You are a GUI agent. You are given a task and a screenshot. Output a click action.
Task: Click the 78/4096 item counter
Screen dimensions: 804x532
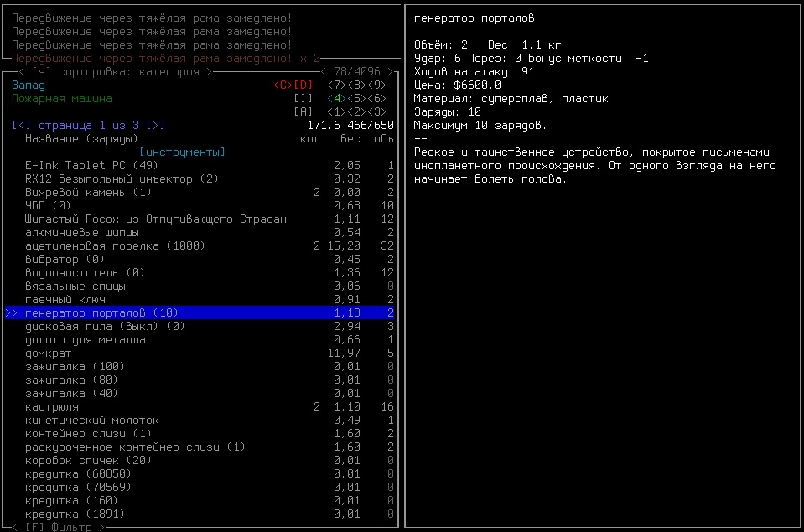pyautogui.click(x=357, y=72)
